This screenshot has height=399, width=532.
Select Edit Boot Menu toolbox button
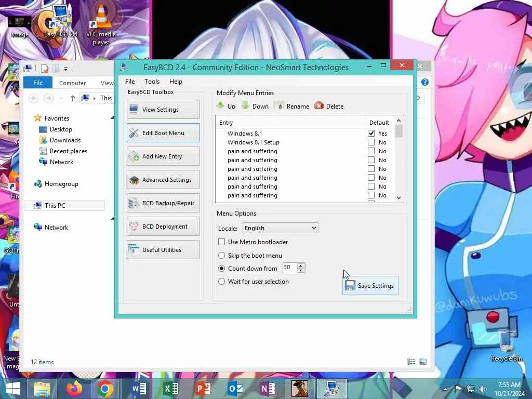163,132
